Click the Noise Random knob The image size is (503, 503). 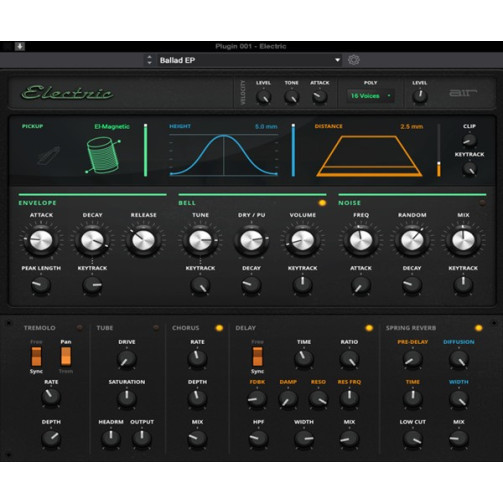pyautogui.click(x=412, y=240)
